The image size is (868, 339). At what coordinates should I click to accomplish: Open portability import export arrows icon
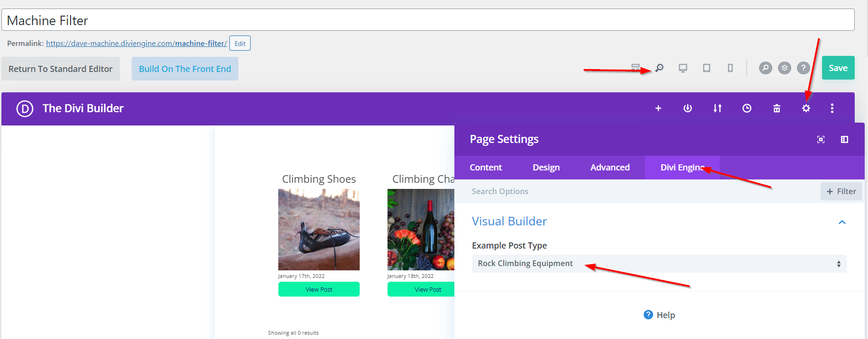pos(717,108)
